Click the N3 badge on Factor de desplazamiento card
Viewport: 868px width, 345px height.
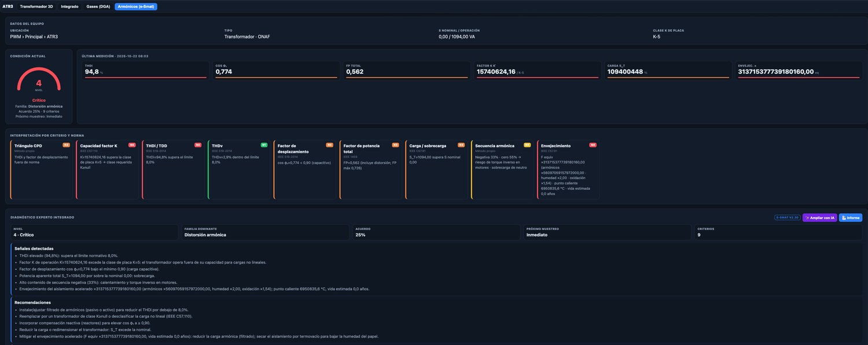pyautogui.click(x=329, y=145)
